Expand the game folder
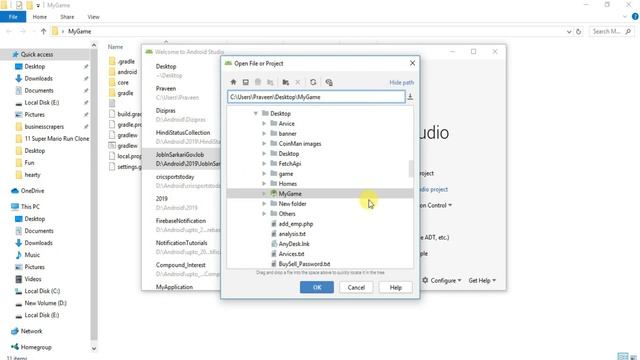Image resolution: width=640 pixels, height=360 pixels. [x=264, y=173]
